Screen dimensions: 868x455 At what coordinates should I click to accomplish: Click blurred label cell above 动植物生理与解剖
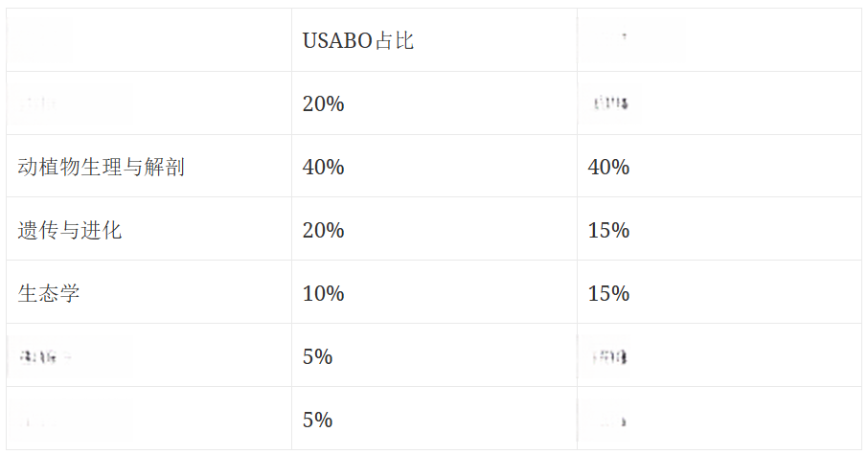pos(148,102)
